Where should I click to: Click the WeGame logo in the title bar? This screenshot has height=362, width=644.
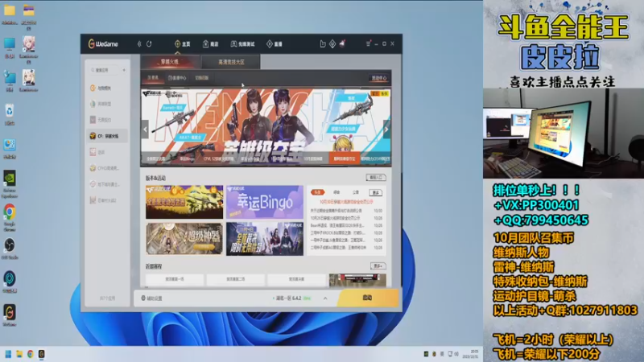pyautogui.click(x=103, y=44)
